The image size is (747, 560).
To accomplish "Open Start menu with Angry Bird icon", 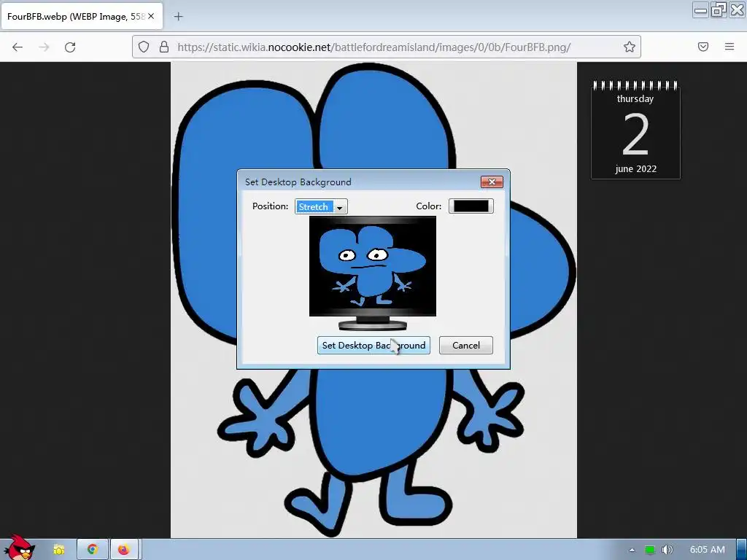I will pos(19,548).
